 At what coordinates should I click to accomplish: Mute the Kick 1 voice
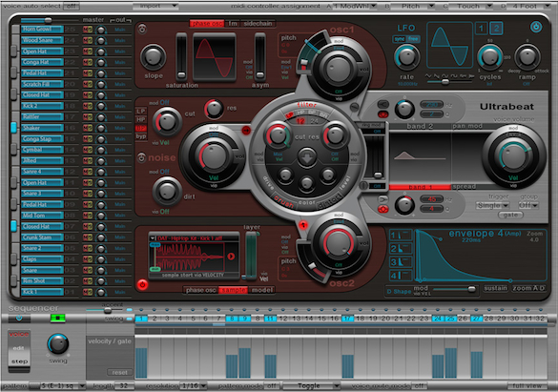(86, 292)
